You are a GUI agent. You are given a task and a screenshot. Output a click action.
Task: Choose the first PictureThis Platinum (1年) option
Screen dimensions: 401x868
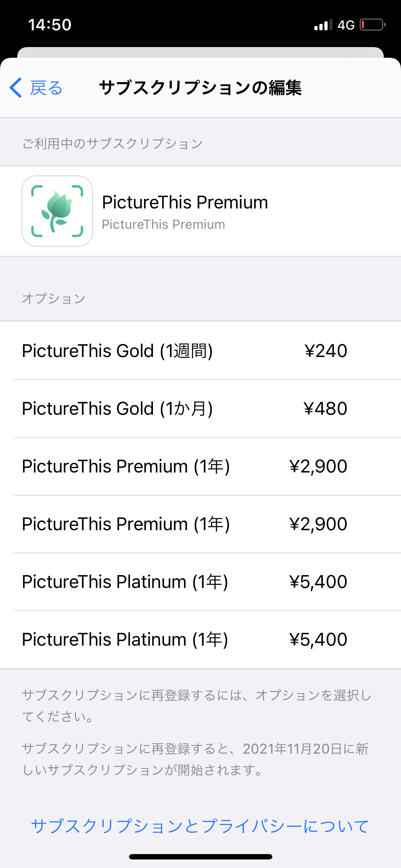(x=125, y=582)
